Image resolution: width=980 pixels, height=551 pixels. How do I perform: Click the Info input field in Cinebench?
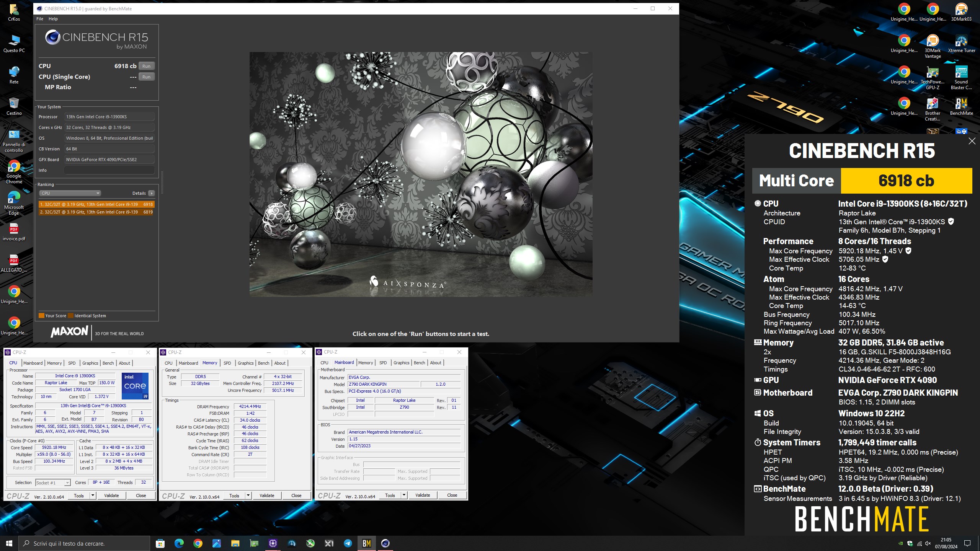pos(109,170)
